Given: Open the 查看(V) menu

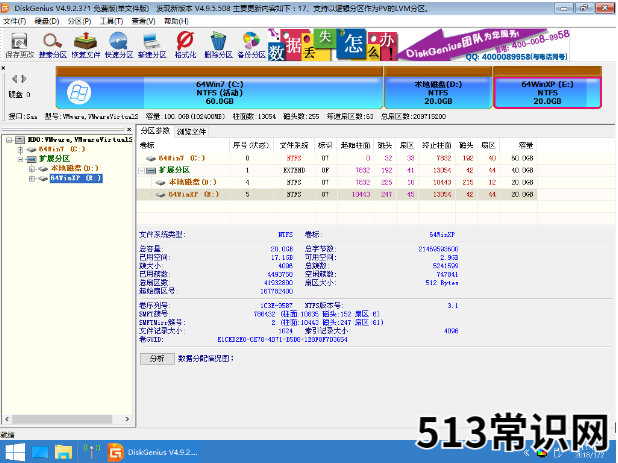Looking at the screenshot, I should 143,21.
